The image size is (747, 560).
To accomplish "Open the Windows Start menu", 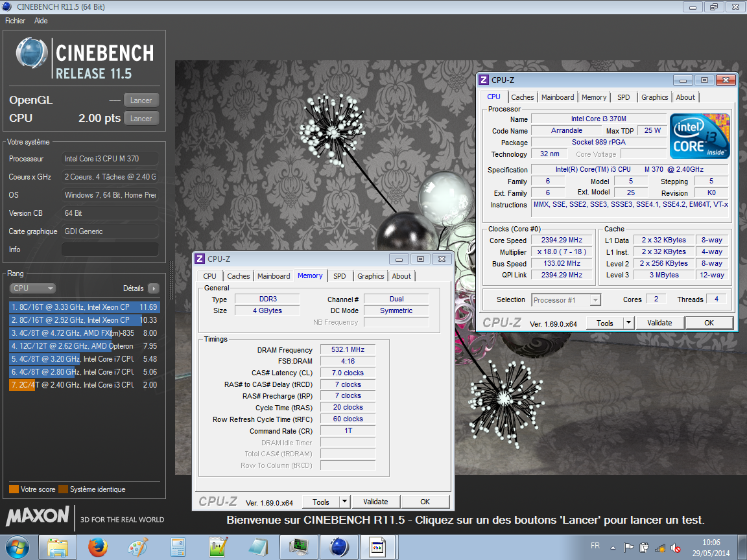I will point(17,547).
